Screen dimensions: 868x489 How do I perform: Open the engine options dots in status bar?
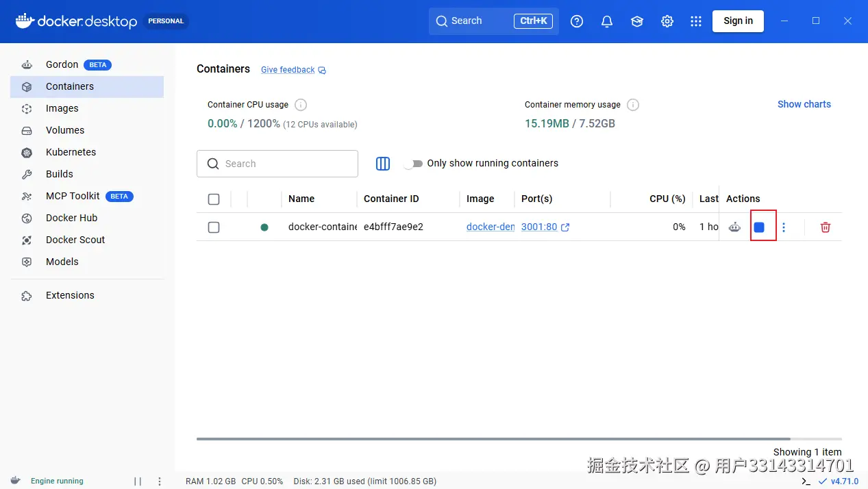160,481
